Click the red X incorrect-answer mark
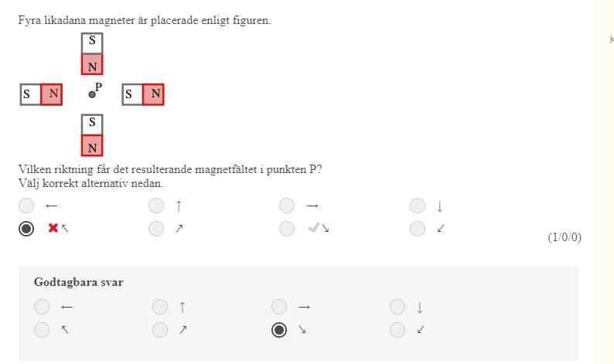 tap(53, 228)
